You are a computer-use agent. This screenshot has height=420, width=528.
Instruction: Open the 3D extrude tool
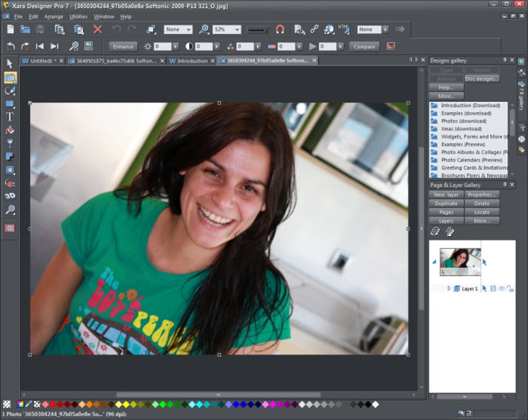click(x=10, y=197)
